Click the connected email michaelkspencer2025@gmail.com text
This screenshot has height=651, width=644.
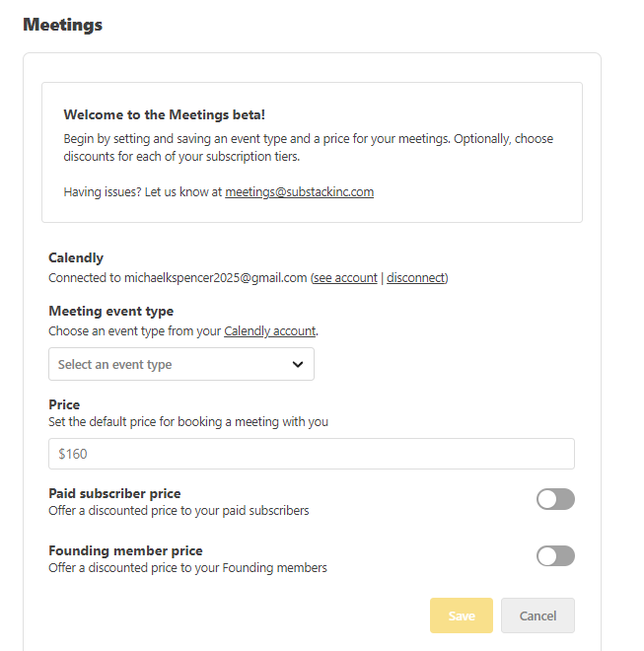click(216, 278)
